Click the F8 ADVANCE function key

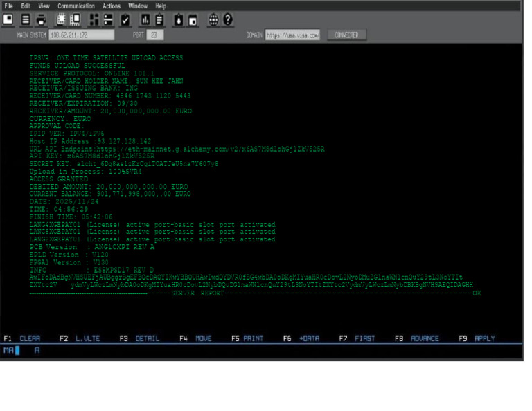[x=417, y=338]
